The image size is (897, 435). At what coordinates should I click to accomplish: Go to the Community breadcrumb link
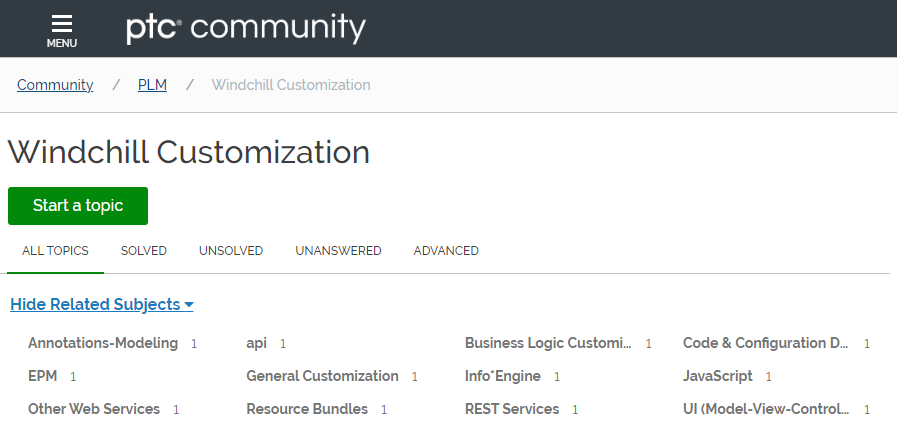tap(55, 85)
